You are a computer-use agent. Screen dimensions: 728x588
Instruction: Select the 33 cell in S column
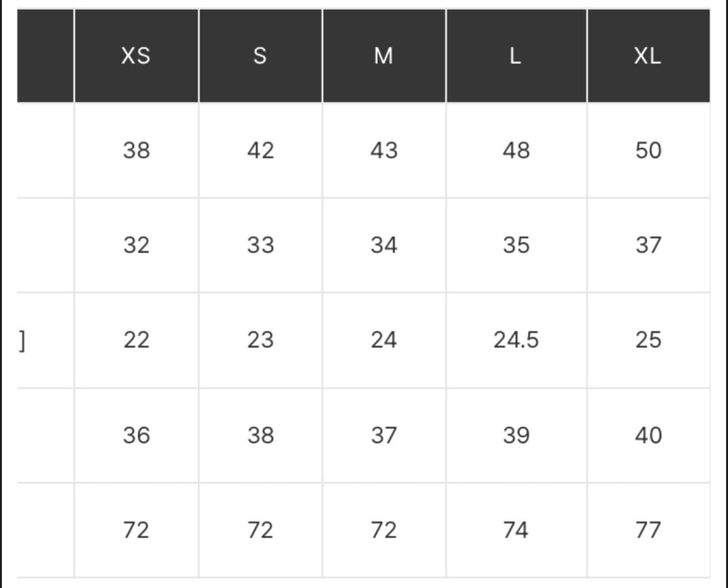pyautogui.click(x=260, y=245)
